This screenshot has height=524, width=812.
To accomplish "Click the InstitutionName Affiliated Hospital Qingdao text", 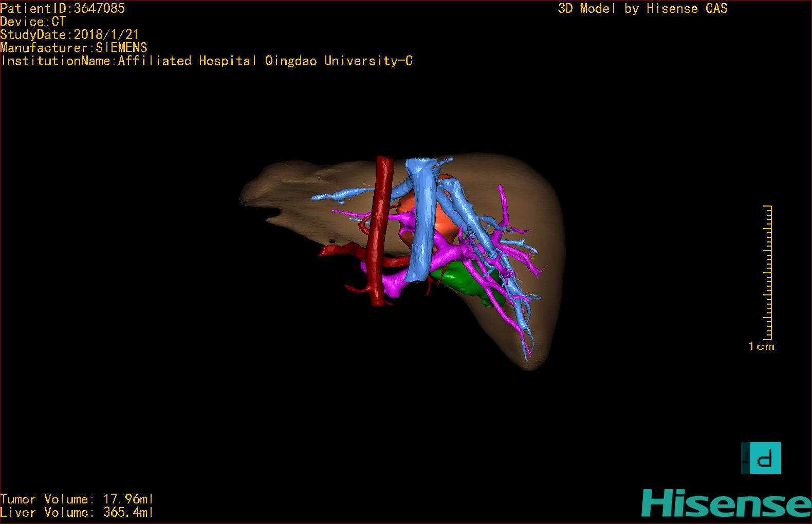I will click(x=207, y=61).
